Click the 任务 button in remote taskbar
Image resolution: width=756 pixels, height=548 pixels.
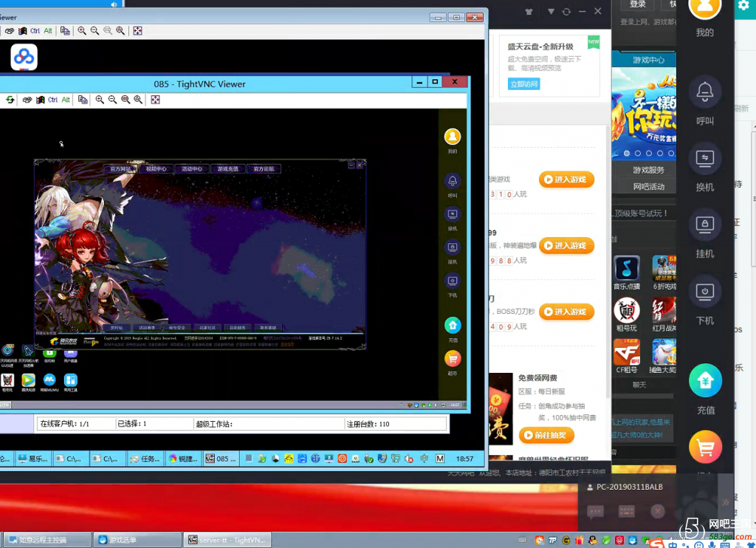pos(145,459)
